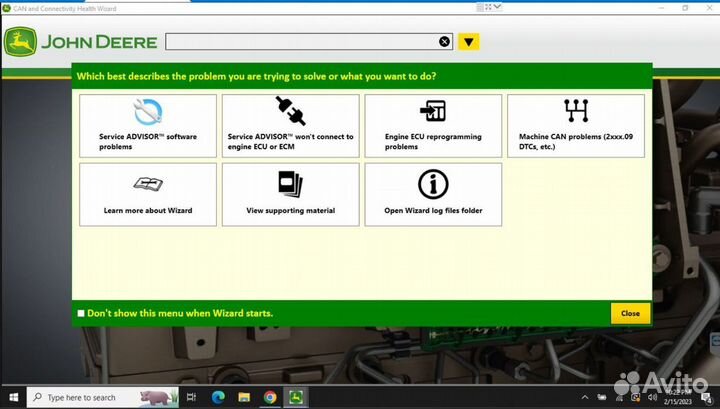Show hidden system tray icons
The width and height of the screenshot is (720, 409).
585,397
